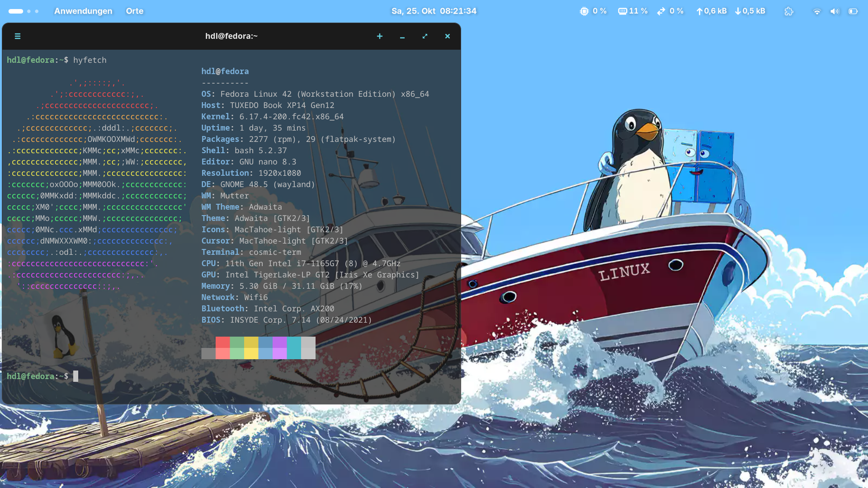Maximize the terminal window
Screen dimensions: 868x488
(425, 36)
